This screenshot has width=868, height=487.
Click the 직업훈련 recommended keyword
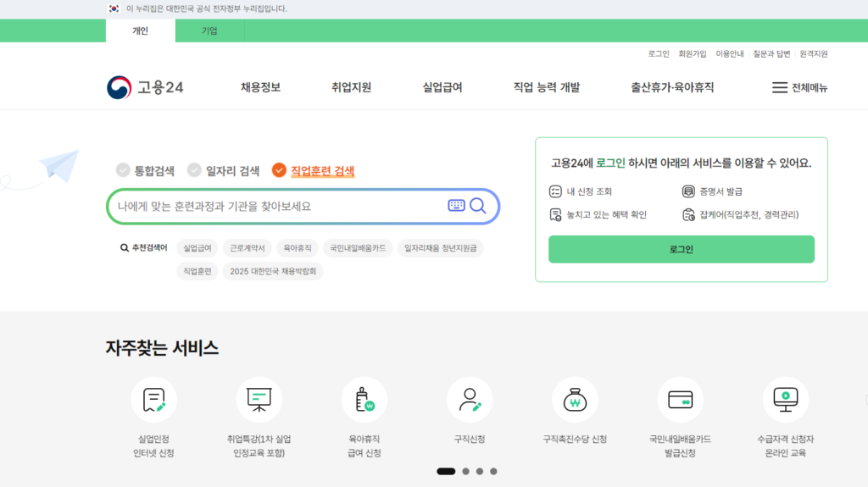[x=198, y=271]
